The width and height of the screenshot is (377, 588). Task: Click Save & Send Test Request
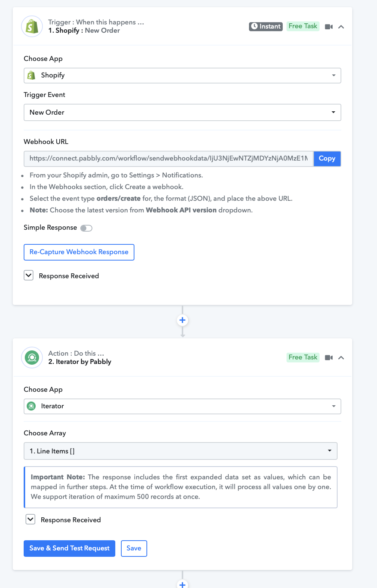pyautogui.click(x=69, y=548)
